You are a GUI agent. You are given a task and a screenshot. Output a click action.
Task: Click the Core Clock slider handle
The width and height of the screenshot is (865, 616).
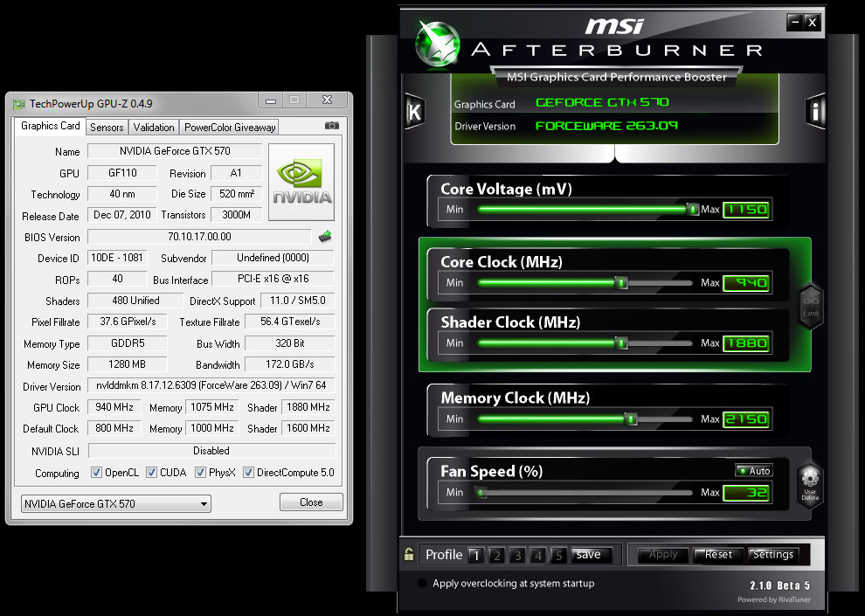pyautogui.click(x=622, y=283)
